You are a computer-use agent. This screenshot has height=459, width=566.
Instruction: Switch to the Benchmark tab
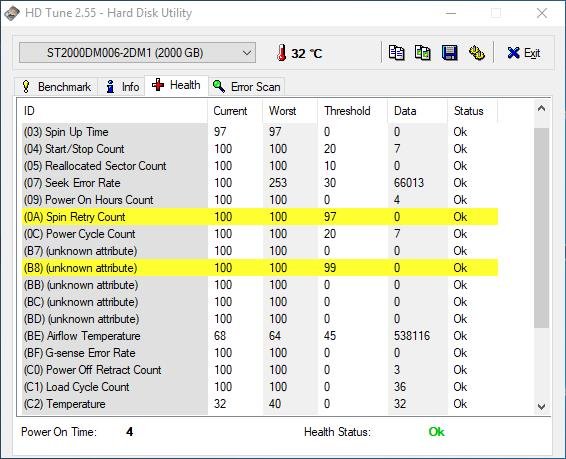pos(56,87)
